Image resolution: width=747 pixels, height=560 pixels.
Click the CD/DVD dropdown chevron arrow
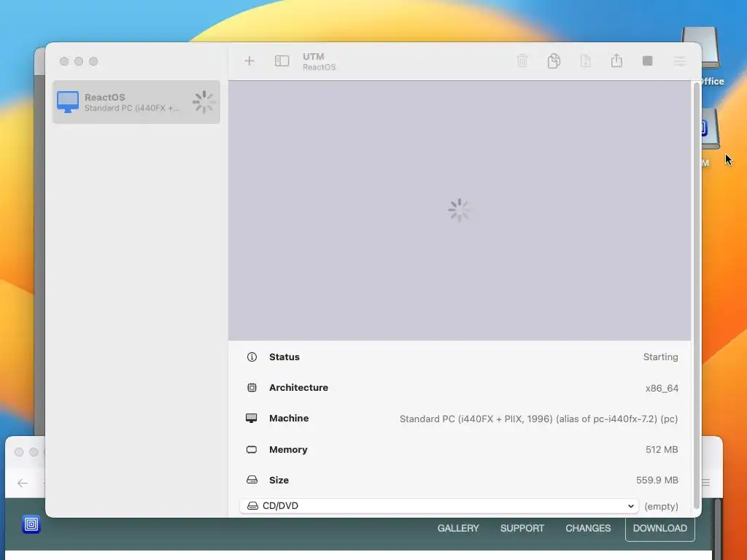click(x=631, y=506)
